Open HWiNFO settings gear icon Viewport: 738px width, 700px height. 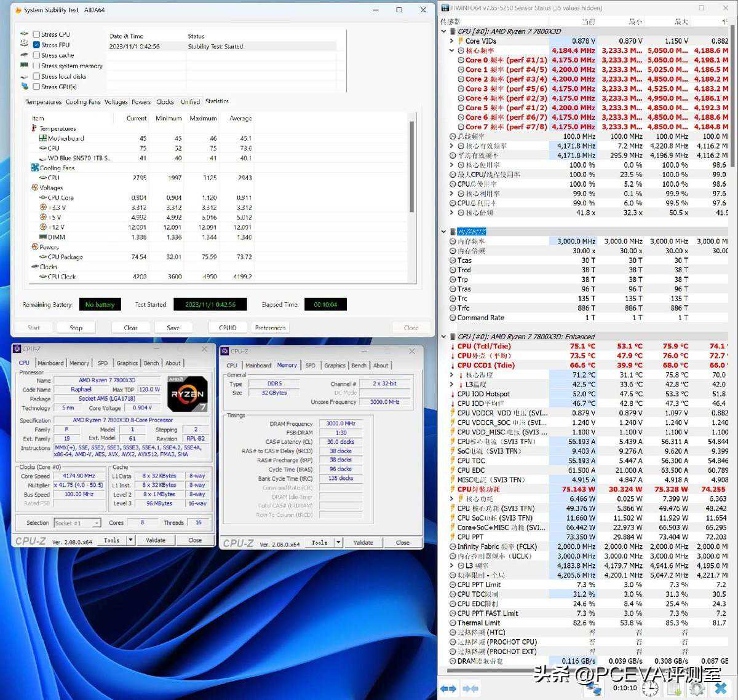[x=697, y=689]
